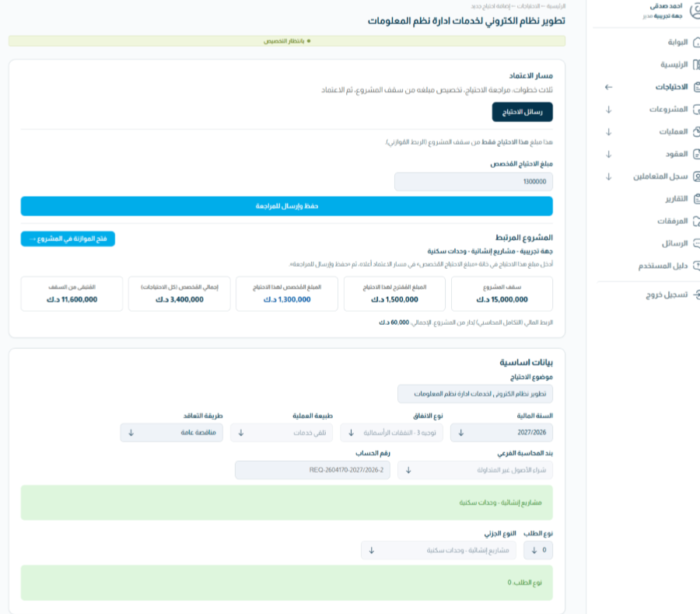The width and height of the screenshot is (700, 614).
Task: Go to الرئيسية sidebar item
Action: (674, 65)
